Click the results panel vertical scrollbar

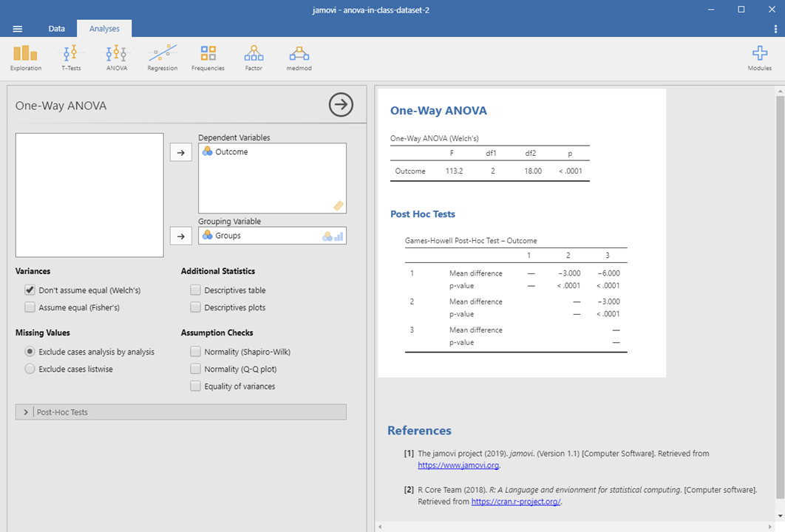[x=779, y=296]
